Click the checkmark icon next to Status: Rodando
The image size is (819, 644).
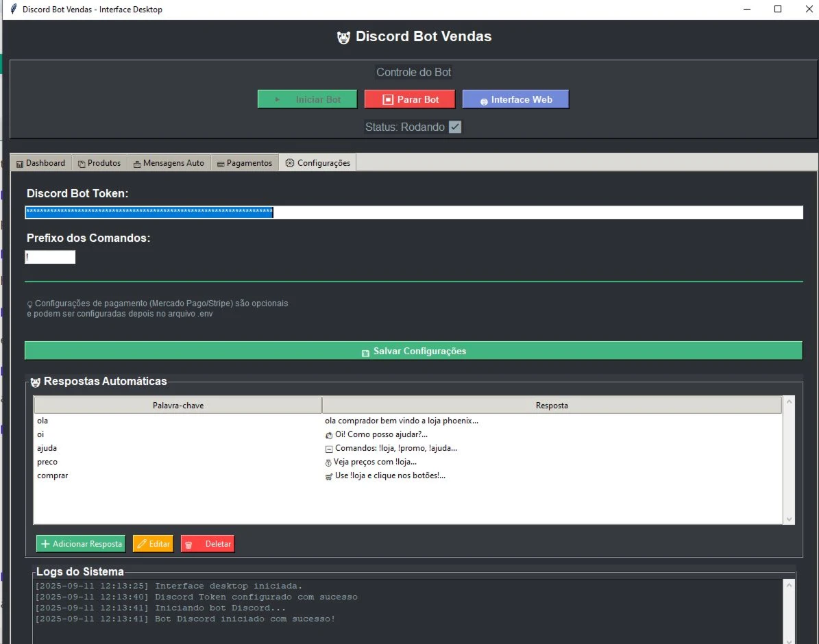point(455,127)
